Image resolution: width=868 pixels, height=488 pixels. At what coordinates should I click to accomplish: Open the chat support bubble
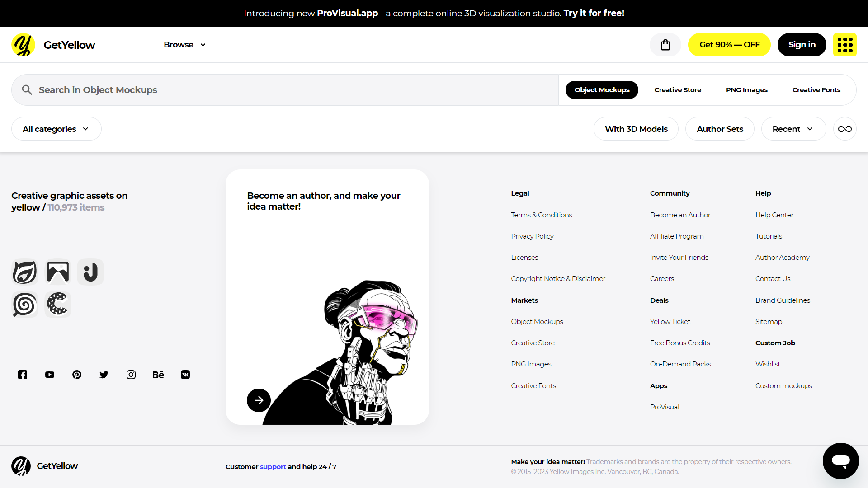pyautogui.click(x=840, y=461)
